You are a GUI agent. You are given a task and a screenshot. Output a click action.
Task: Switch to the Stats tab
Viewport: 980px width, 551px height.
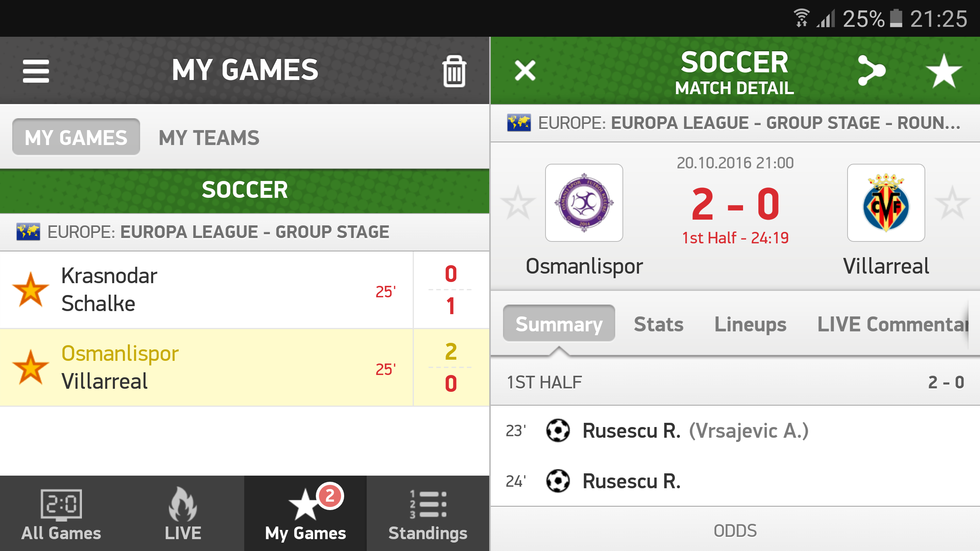coord(658,324)
